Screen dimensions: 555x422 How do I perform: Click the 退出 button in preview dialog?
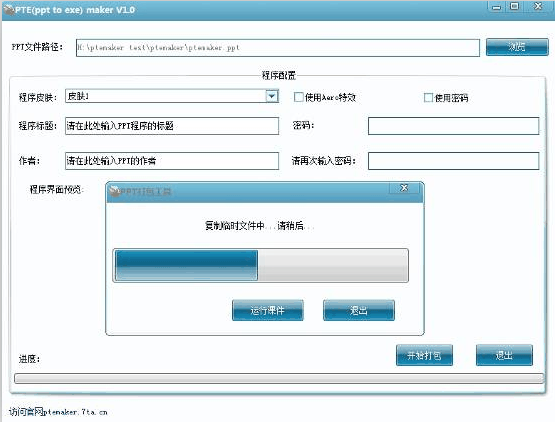359,310
